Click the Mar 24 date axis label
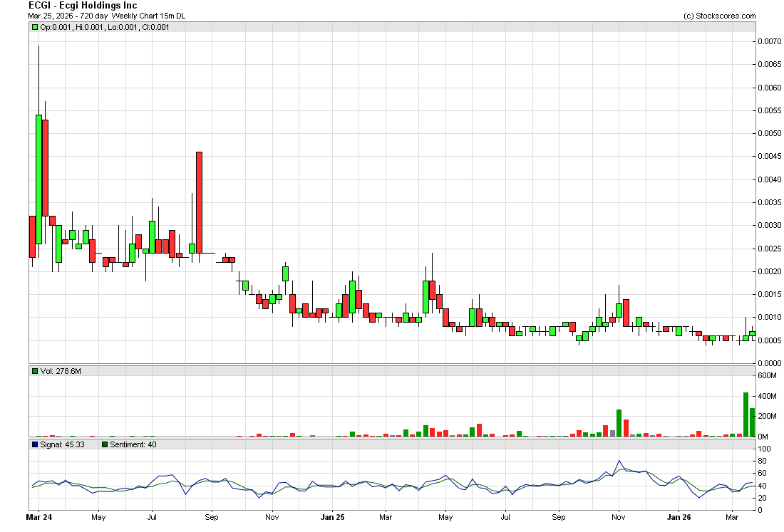Viewport: 784px width, 532px height. (x=39, y=518)
